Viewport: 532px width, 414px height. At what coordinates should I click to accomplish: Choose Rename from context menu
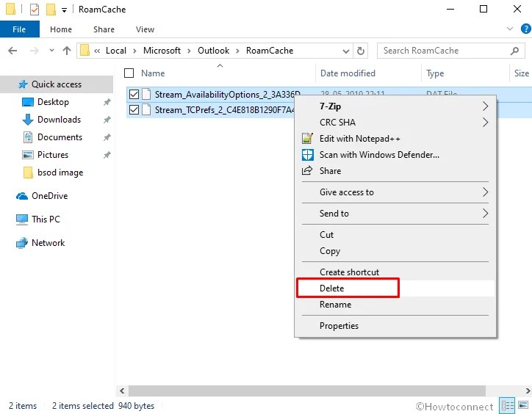click(x=395, y=305)
